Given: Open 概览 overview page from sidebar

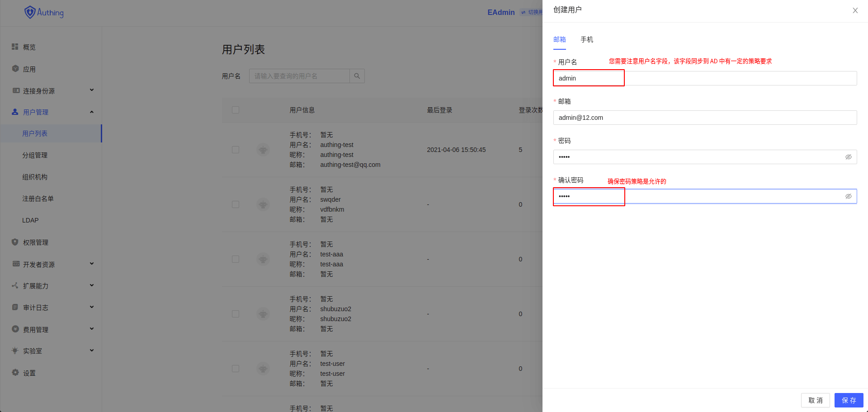Looking at the screenshot, I should coord(30,47).
